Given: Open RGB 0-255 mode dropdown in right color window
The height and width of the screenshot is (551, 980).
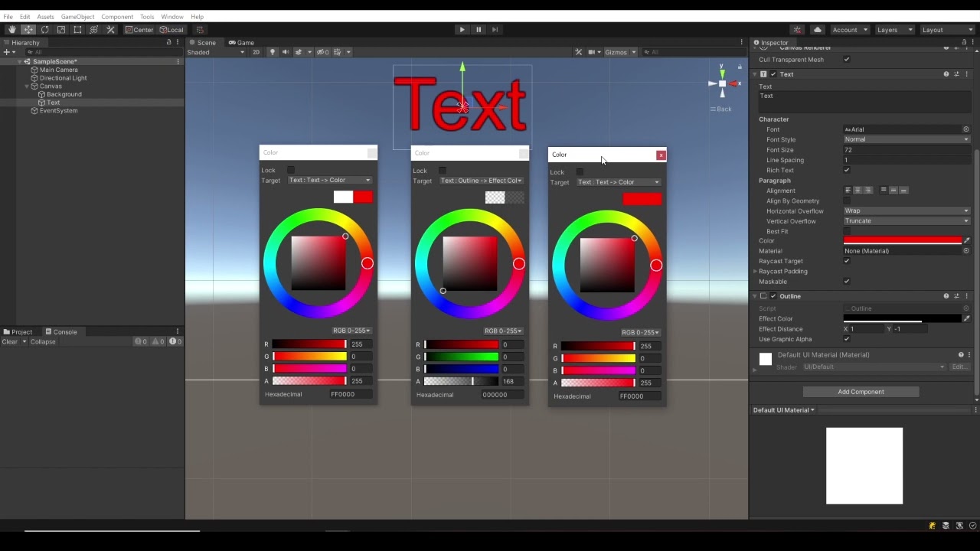Looking at the screenshot, I should click(x=641, y=333).
